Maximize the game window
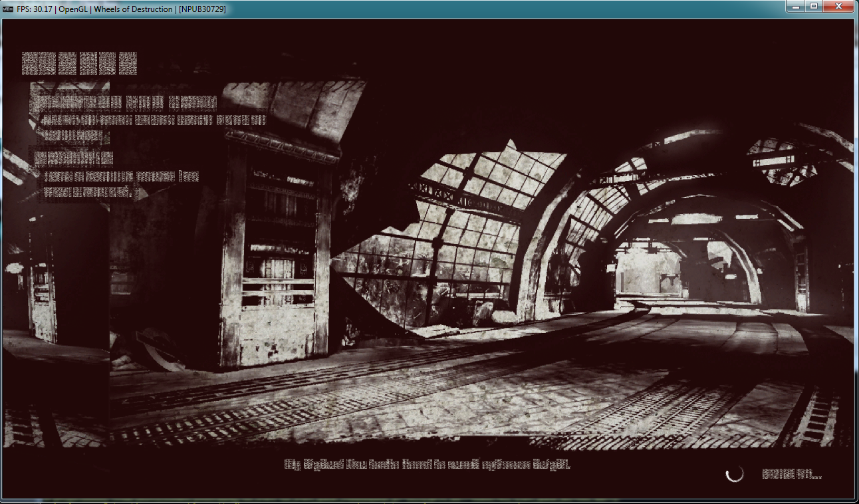Screen dimensions: 859x504 pos(814,6)
